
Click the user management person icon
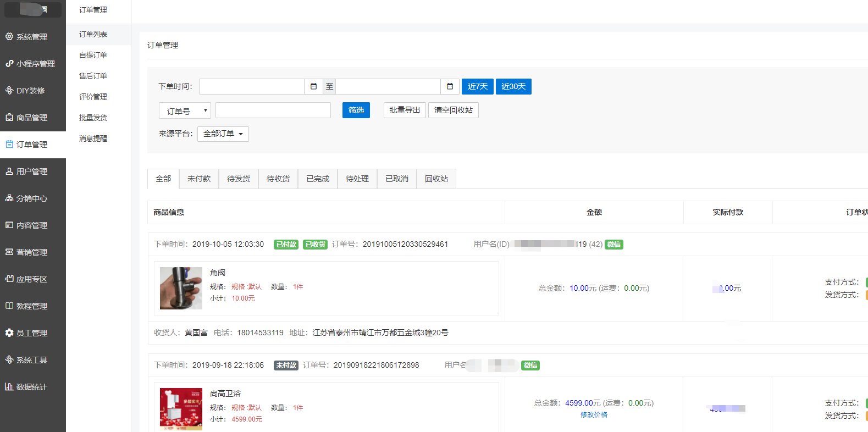click(9, 171)
